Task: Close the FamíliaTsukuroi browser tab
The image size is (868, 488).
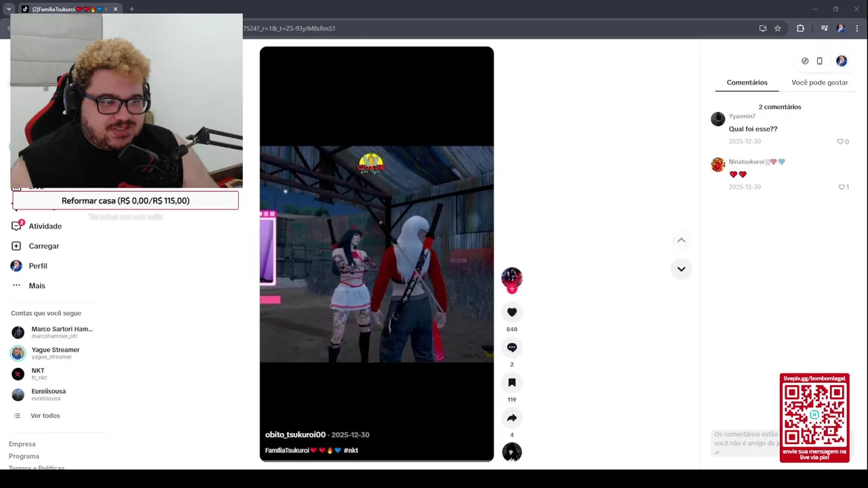Action: point(115,9)
